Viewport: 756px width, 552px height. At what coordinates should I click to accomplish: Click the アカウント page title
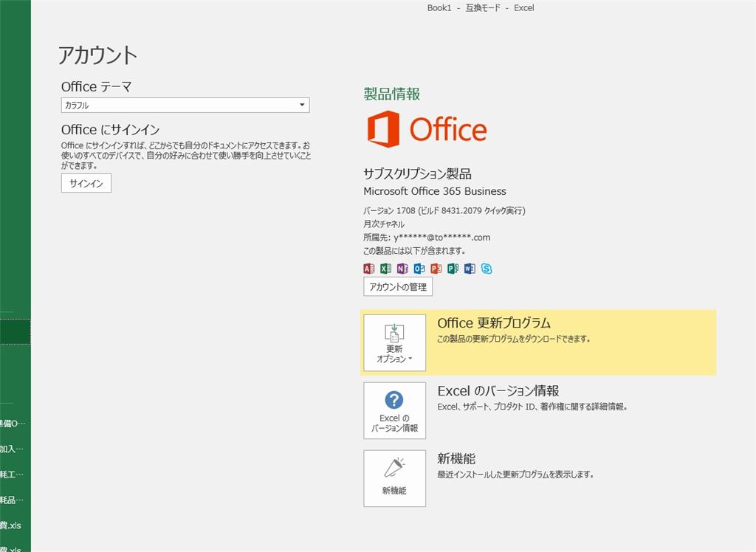(98, 55)
